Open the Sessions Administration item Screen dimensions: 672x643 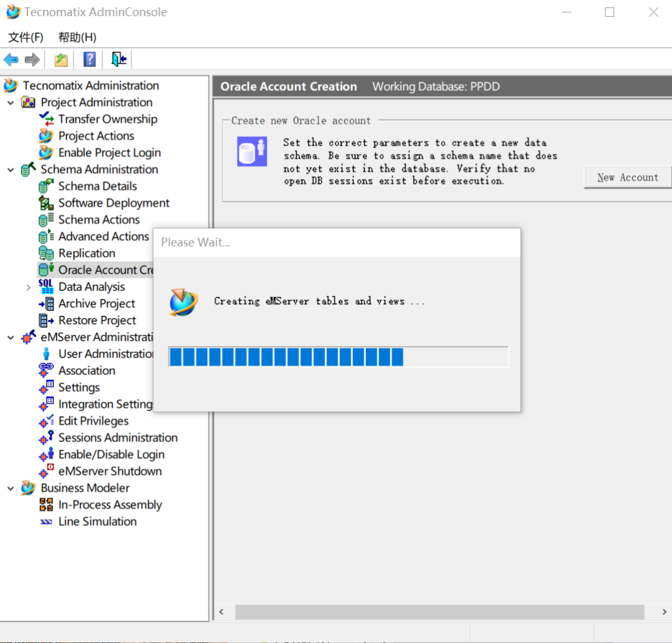[x=118, y=437]
